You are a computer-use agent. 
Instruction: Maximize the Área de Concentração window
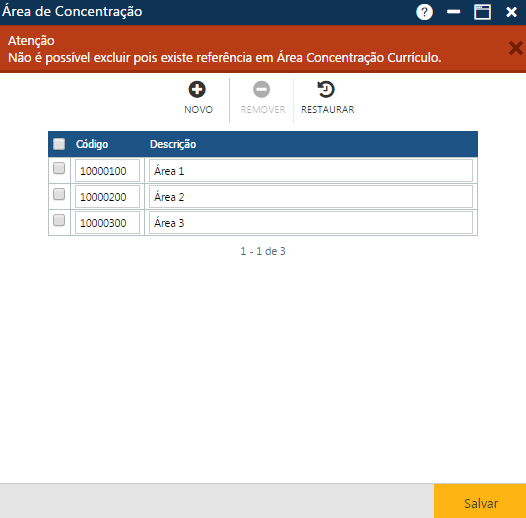[482, 12]
